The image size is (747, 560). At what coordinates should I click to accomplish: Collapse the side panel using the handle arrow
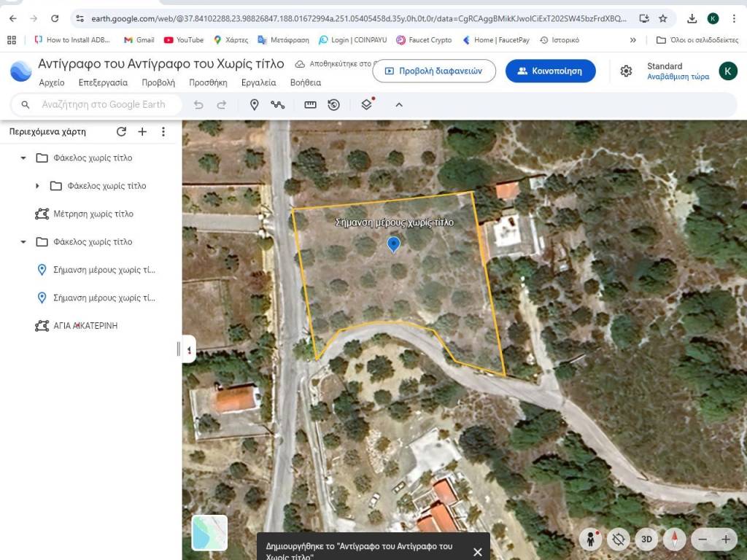(x=189, y=350)
